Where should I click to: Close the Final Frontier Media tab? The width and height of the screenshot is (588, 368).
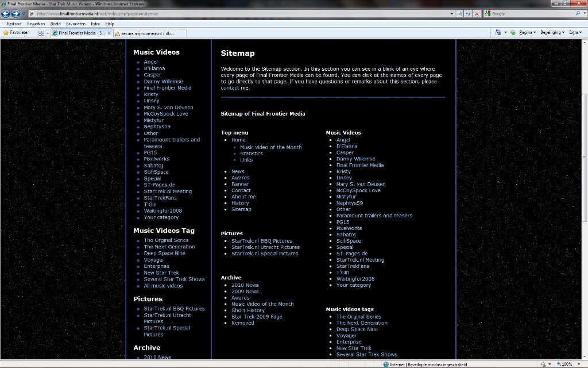click(x=109, y=33)
